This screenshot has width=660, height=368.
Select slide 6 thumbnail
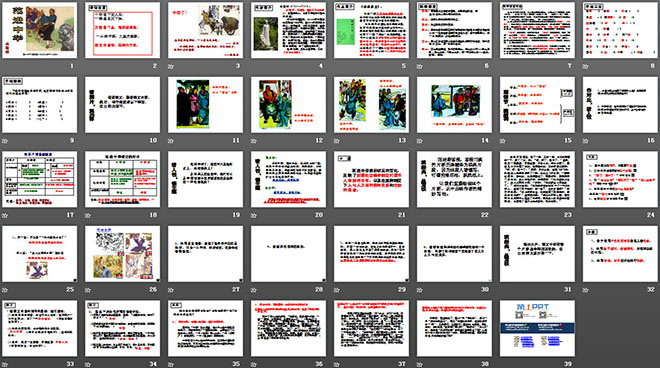tap(454, 30)
